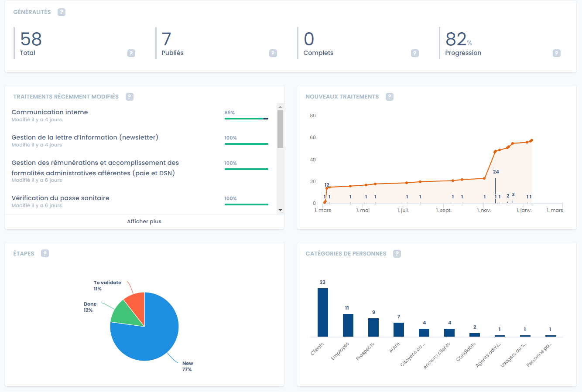Click the help icon next to Généralités
The image size is (582, 392).
[x=62, y=12]
